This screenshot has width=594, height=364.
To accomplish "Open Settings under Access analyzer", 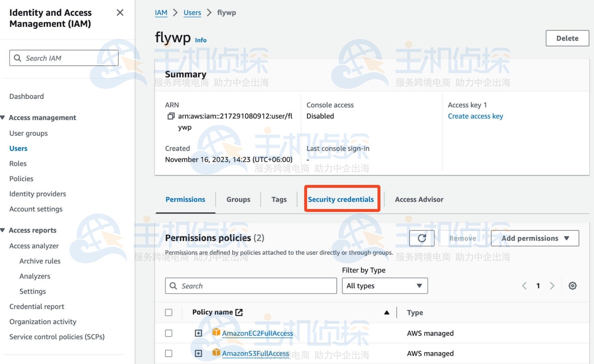I will (x=33, y=291).
